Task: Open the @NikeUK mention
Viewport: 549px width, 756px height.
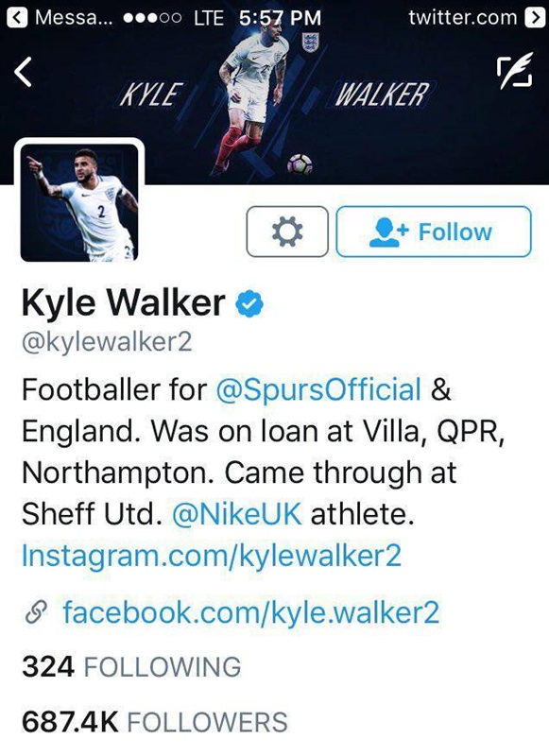Action: coord(236,514)
